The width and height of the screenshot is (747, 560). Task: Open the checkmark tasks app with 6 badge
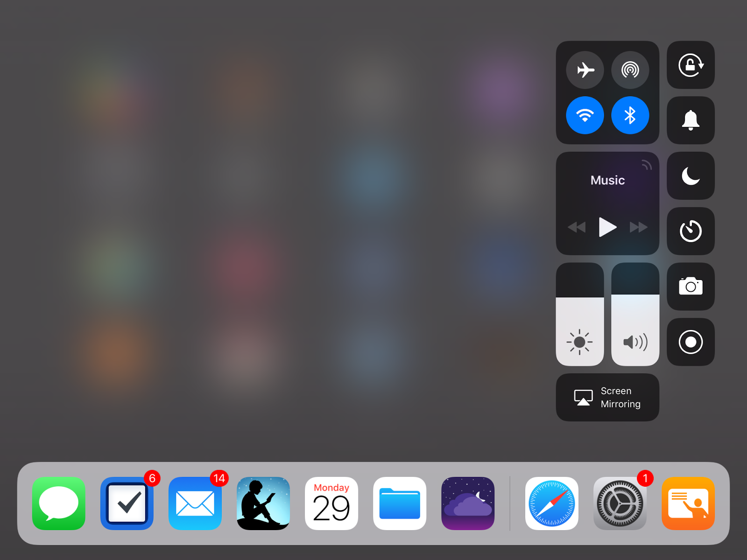(x=127, y=504)
